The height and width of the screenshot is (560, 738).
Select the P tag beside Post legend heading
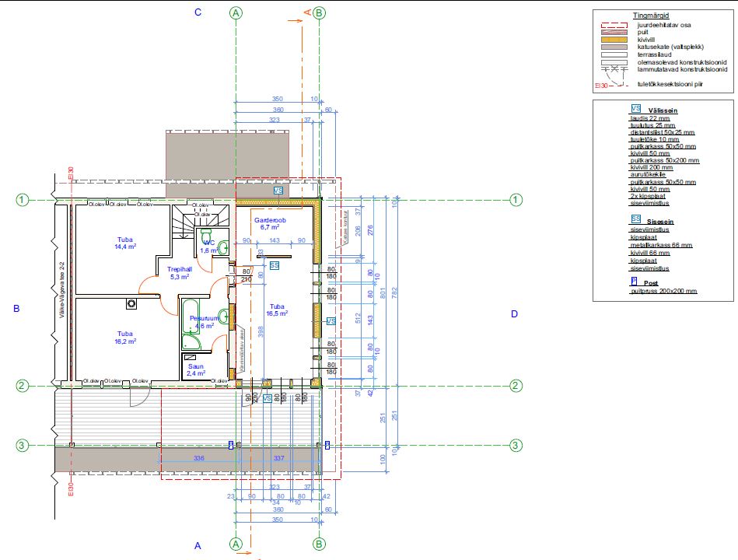[634, 282]
